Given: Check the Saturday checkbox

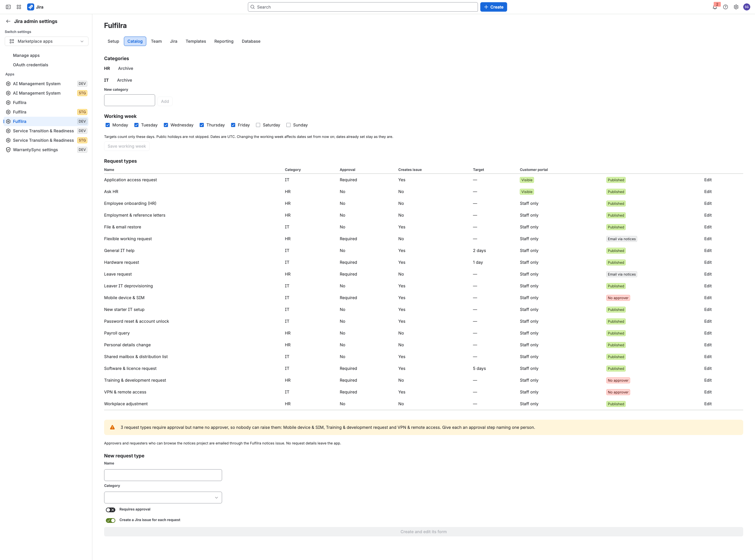Looking at the screenshot, I should (x=258, y=125).
